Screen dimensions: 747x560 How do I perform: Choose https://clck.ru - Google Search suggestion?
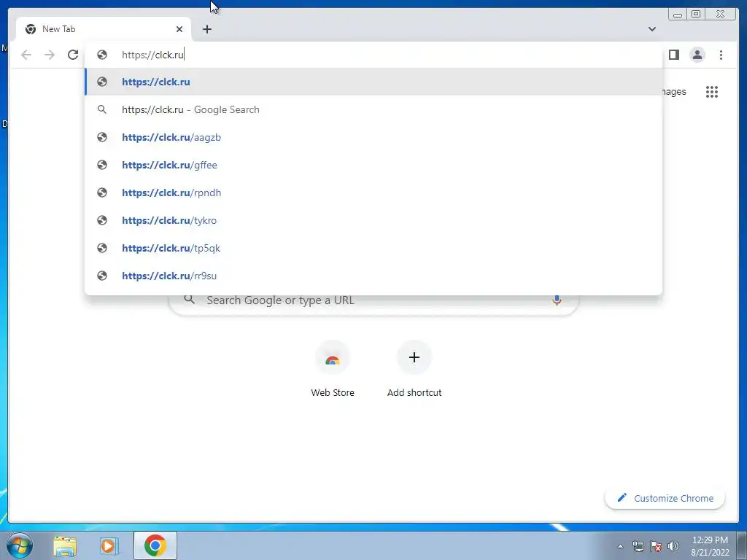[x=373, y=109]
